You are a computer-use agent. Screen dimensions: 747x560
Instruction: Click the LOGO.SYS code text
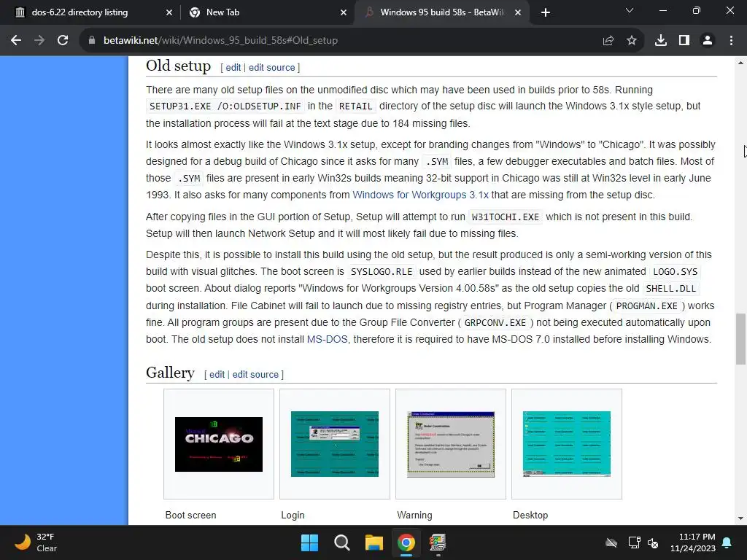coord(675,272)
